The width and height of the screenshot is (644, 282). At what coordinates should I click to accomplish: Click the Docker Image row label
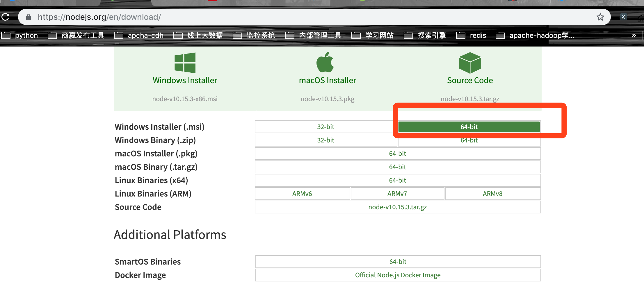pyautogui.click(x=140, y=275)
